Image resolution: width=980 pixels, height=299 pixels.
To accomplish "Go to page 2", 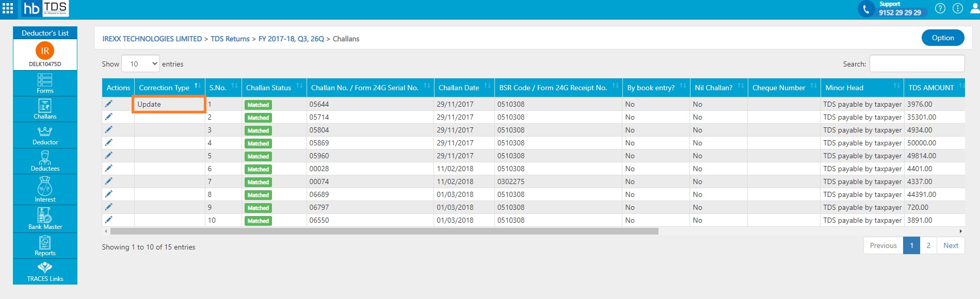I will click(928, 245).
